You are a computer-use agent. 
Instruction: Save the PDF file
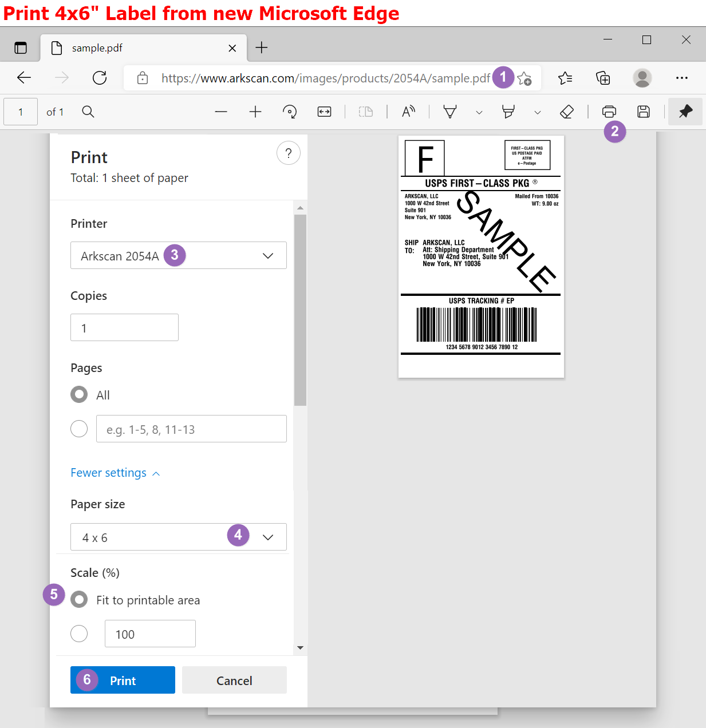644,112
